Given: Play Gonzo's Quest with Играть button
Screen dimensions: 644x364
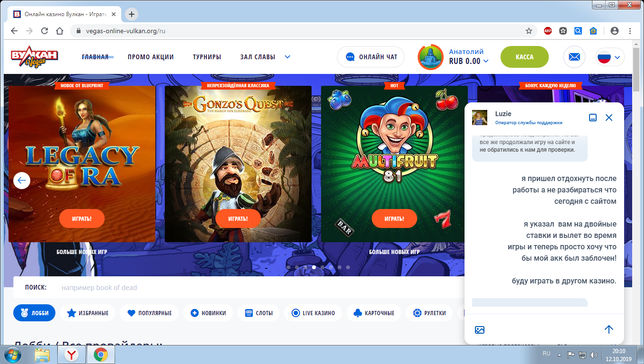Looking at the screenshot, I should [238, 218].
